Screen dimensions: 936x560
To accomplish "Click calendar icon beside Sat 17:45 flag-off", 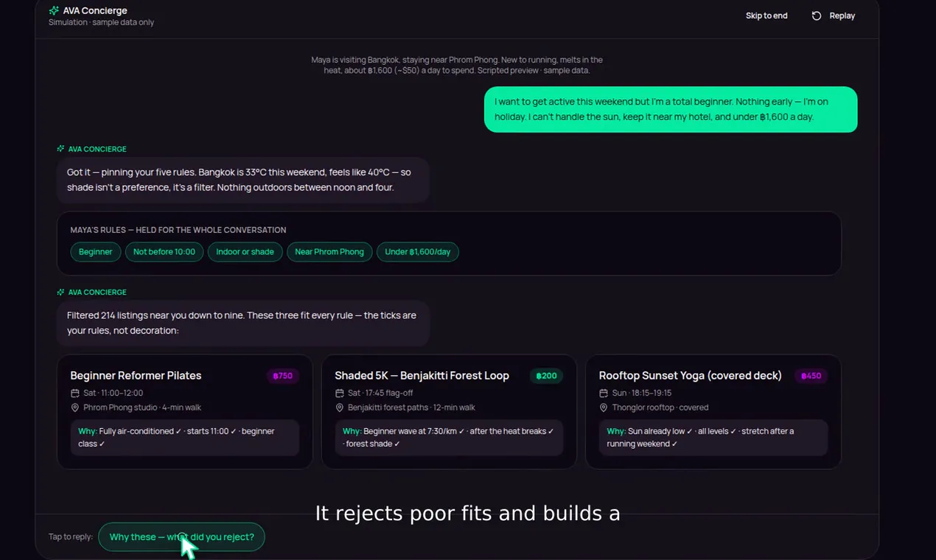I will 339,393.
